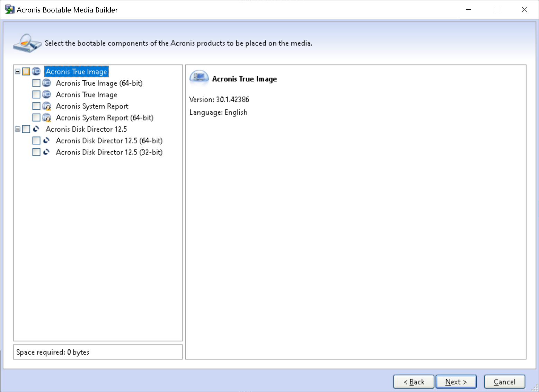Click the Acronis True Image details pane icon
This screenshot has width=539, height=392.
click(x=199, y=78)
